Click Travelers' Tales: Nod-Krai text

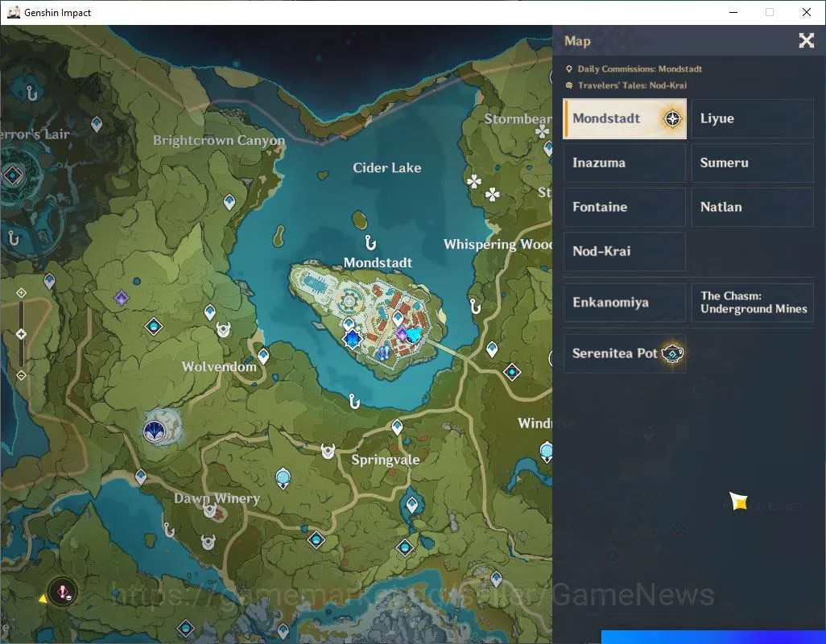(x=632, y=85)
